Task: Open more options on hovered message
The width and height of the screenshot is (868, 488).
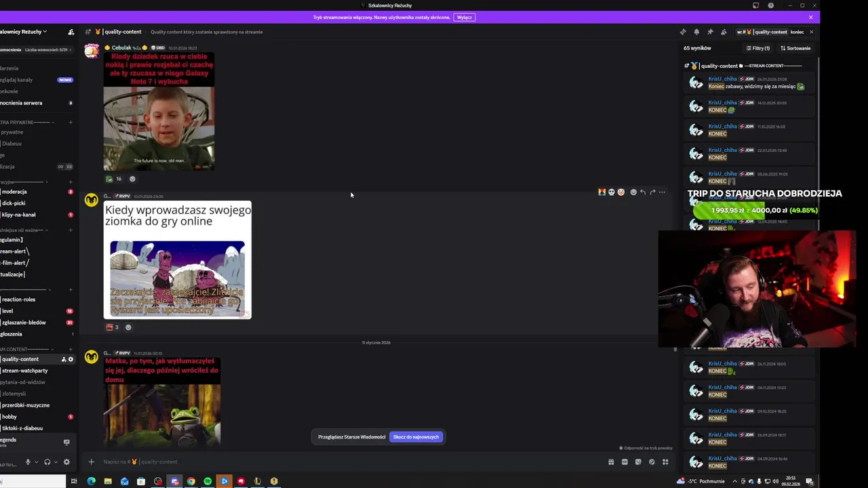Action: 662,192
